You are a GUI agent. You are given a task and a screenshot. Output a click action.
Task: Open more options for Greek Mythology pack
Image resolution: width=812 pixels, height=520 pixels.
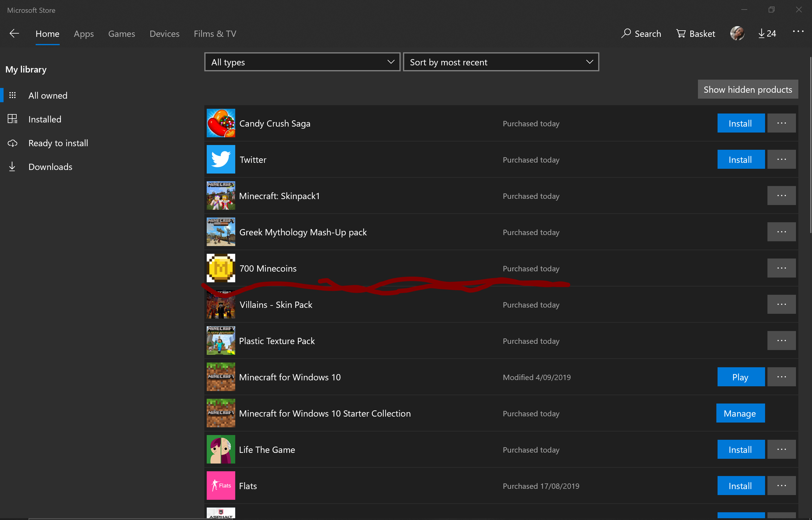click(x=781, y=232)
